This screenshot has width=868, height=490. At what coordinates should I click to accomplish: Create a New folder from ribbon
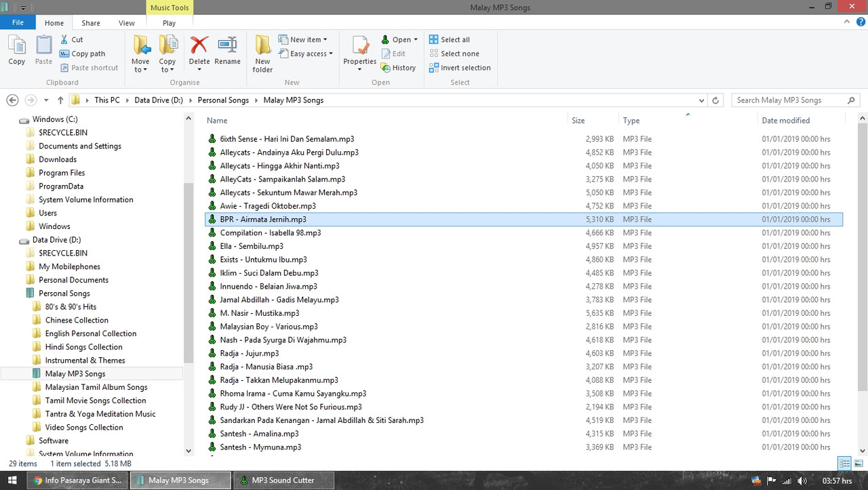coord(262,54)
